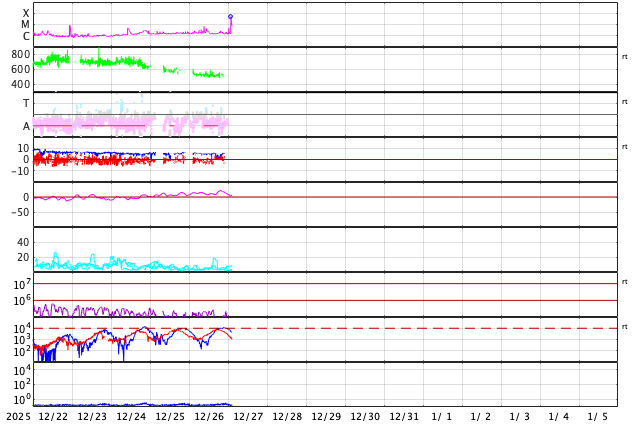Select the 400 y-axis tick label
The width and height of the screenshot is (634, 424).
(21, 84)
